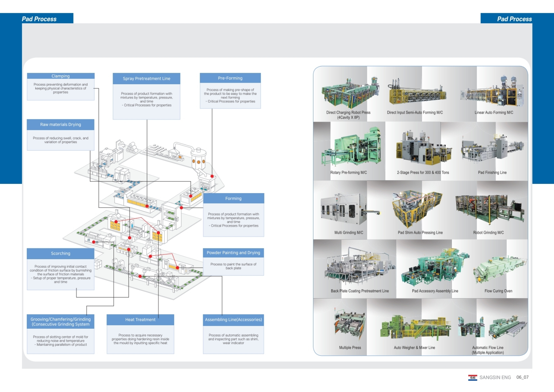
Task: Click the Powder Painting and Drying header
Action: pos(233,253)
